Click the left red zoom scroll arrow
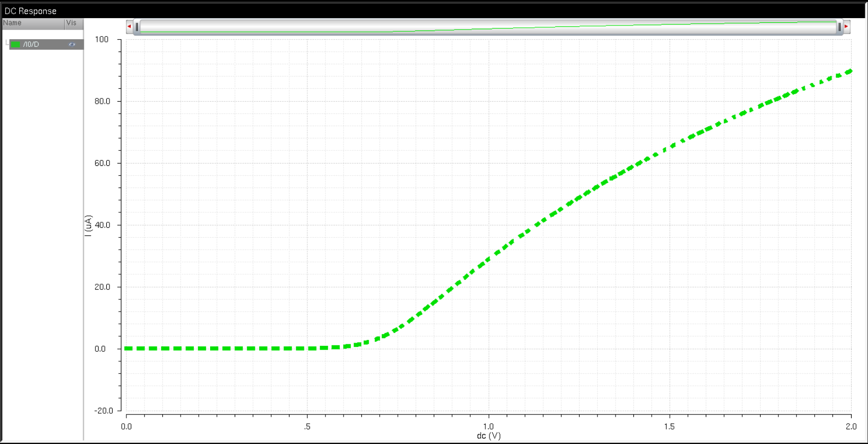Viewport: 868px width, 444px height. (129, 26)
